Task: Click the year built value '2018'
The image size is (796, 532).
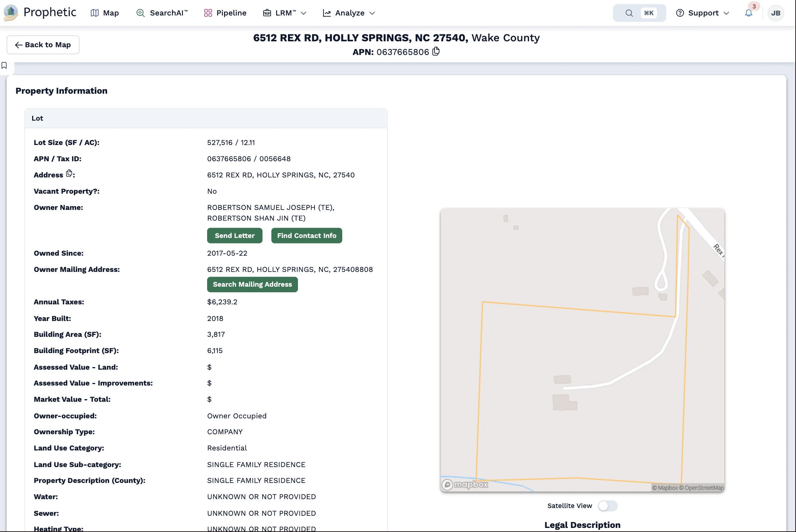Action: coord(215,319)
